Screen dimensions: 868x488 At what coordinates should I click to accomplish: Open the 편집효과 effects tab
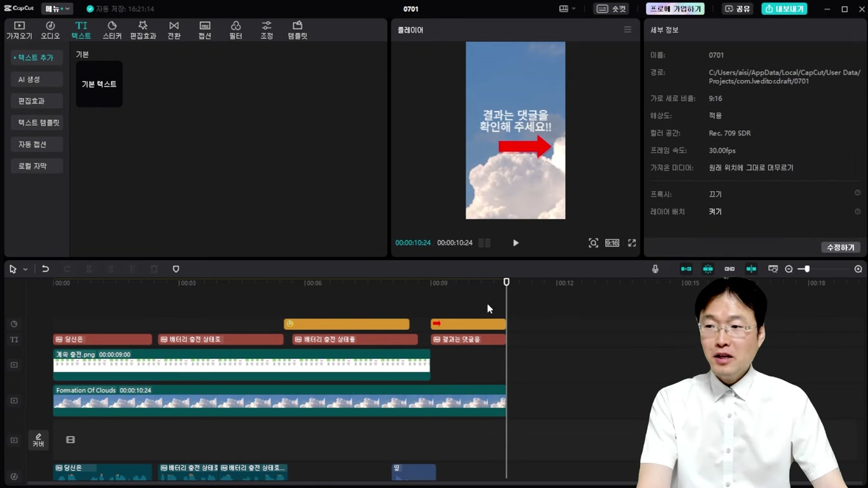coord(143,30)
